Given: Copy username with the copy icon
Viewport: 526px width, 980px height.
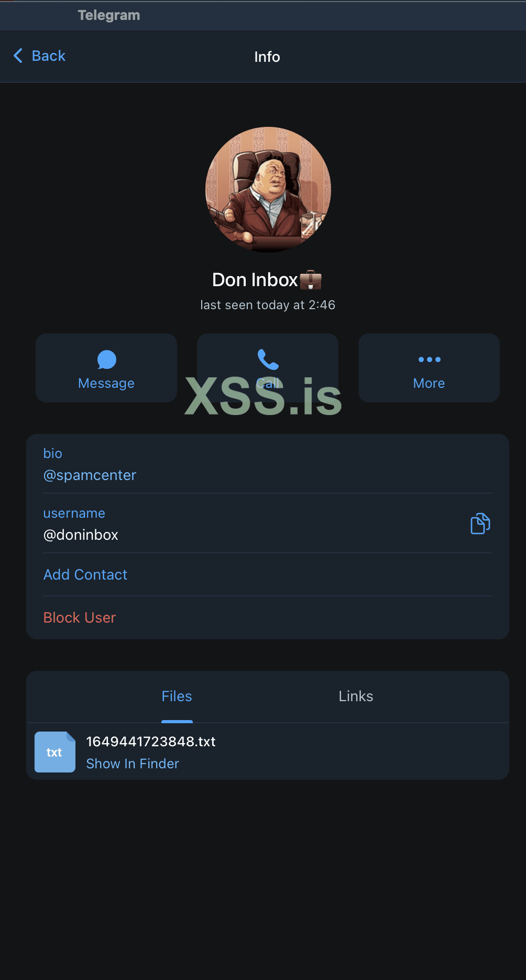Looking at the screenshot, I should click(480, 524).
